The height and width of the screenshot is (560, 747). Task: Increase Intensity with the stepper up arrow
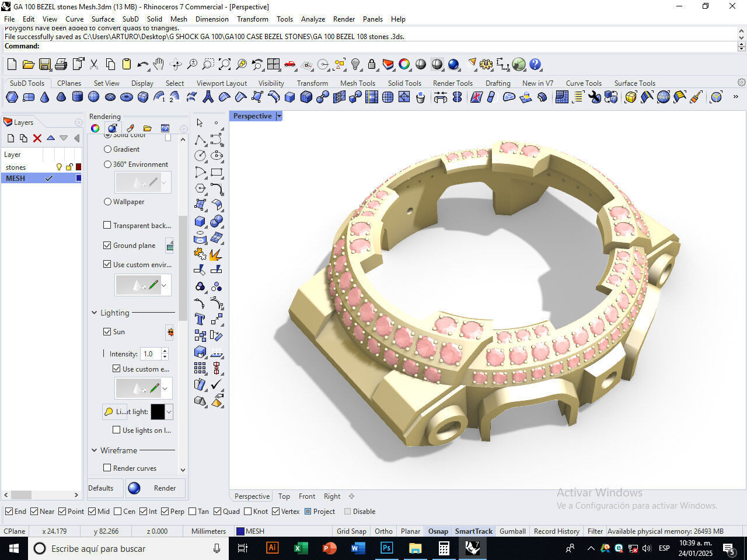click(x=165, y=351)
